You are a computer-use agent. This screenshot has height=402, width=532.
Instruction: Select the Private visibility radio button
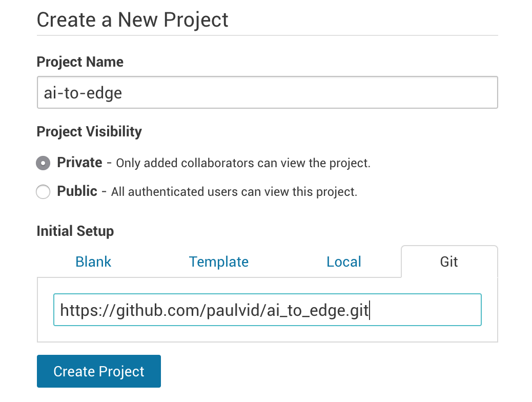pos(43,164)
